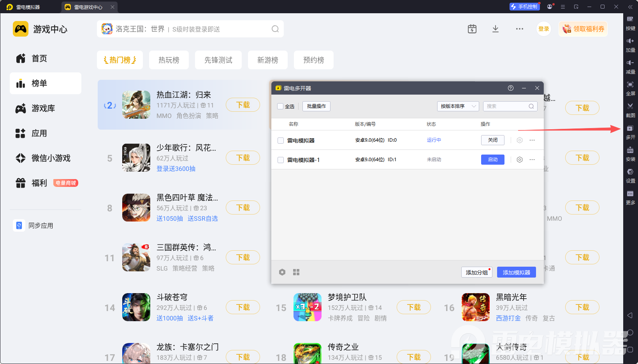
Task: Check the box for 雷电模拟器 ID:0 row
Action: click(x=281, y=141)
